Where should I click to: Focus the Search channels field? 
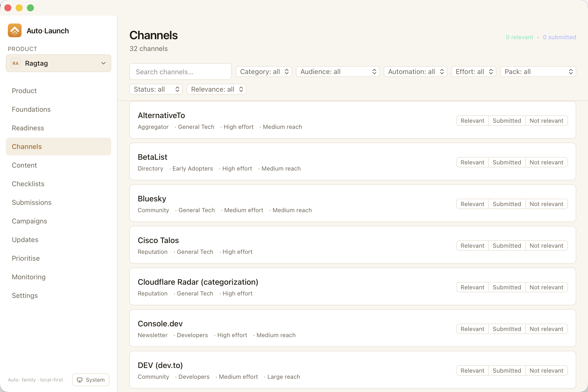point(181,72)
